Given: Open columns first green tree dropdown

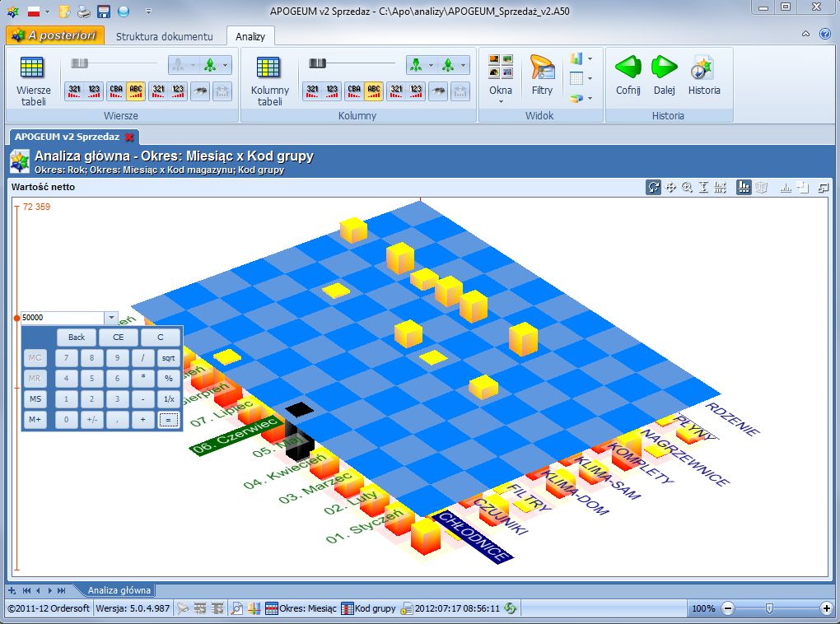Looking at the screenshot, I should (431, 65).
